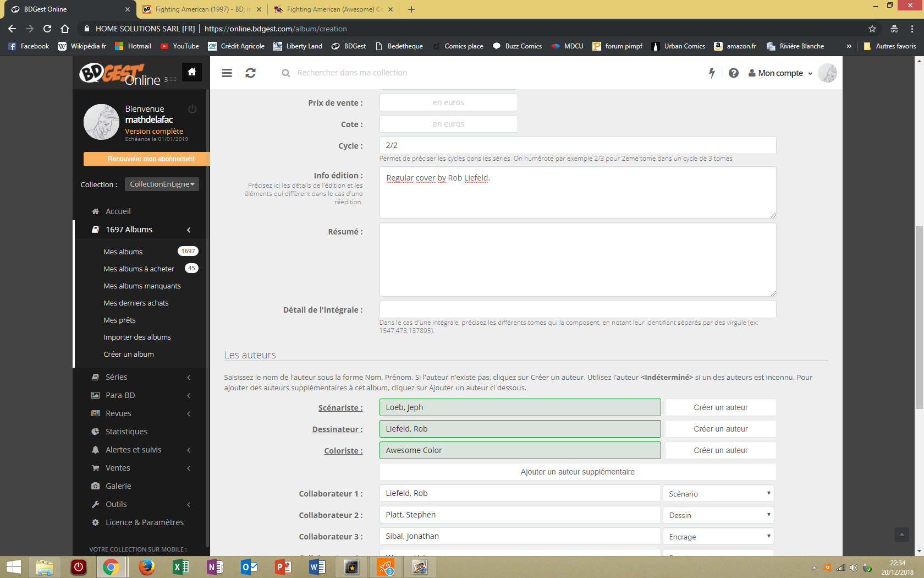The width and height of the screenshot is (924, 578).
Task: Bookmark page with the star icon
Action: click(872, 29)
